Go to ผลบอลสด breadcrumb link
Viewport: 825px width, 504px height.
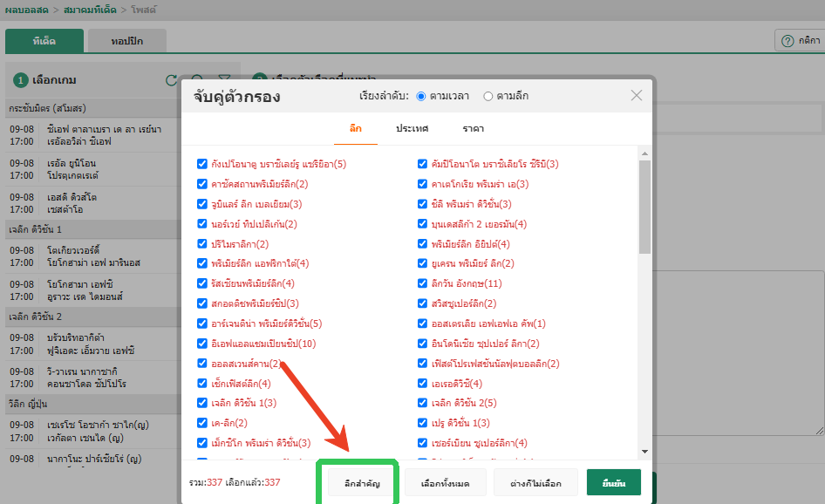click(27, 10)
